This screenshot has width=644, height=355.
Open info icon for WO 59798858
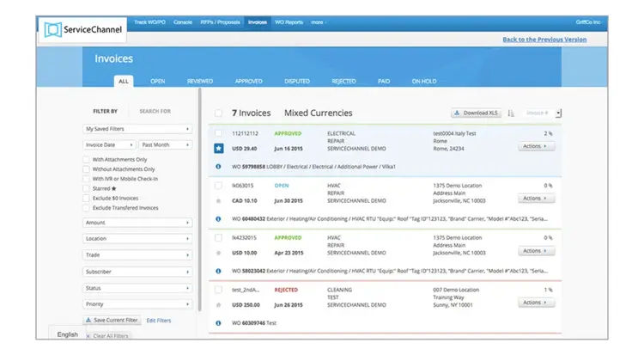tap(218, 167)
